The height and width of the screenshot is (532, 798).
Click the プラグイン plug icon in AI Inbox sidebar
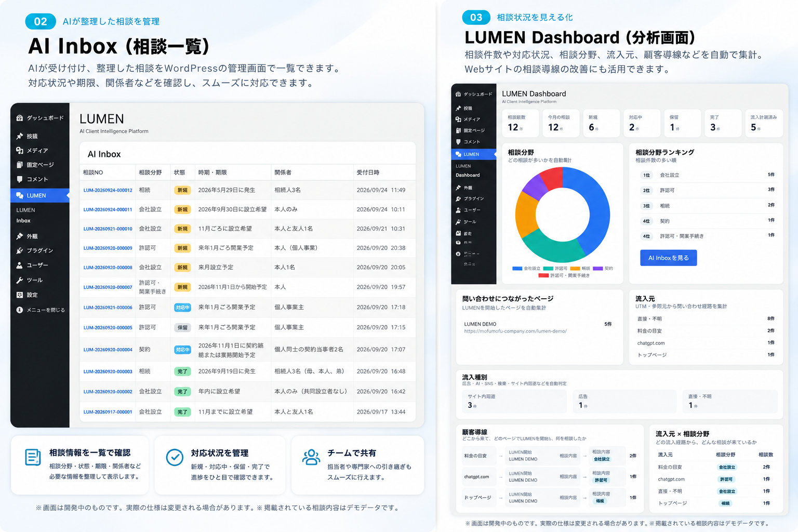click(x=20, y=250)
